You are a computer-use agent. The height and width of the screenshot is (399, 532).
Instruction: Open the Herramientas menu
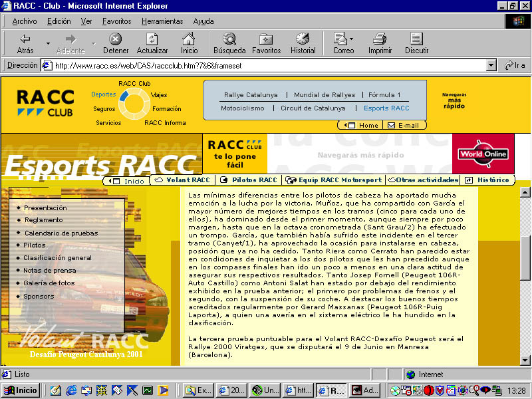(162, 21)
